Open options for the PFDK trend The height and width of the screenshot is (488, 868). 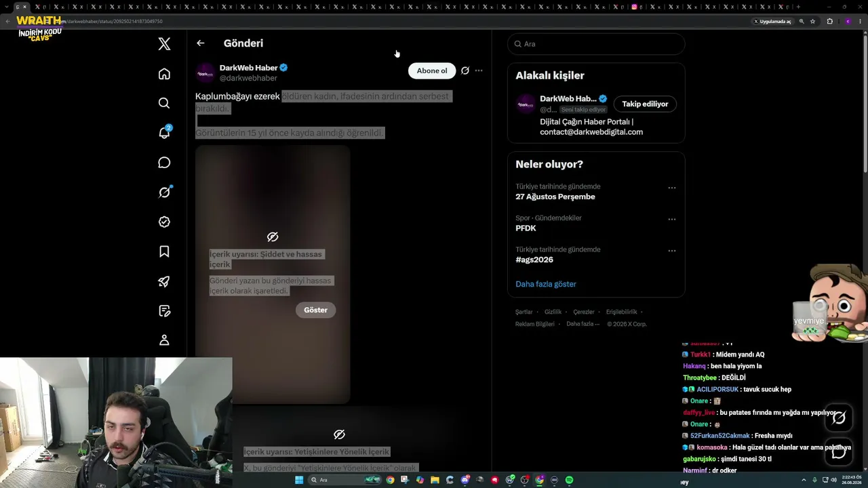pyautogui.click(x=672, y=219)
